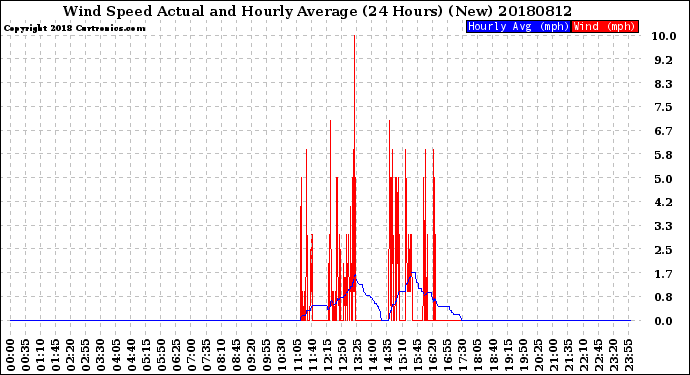Viewport: 690px width, 375px height.
Task: Click the 5.0 y-axis label
Action: pos(664,179)
